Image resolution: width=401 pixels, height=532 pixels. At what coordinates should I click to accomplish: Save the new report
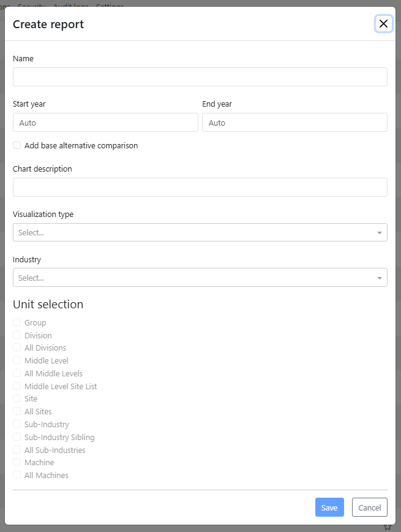pos(329,507)
